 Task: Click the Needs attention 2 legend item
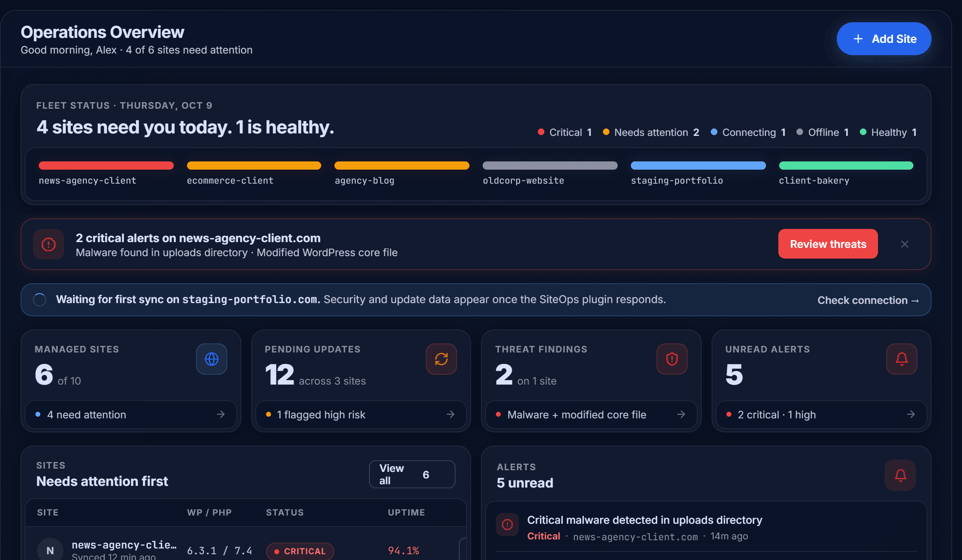651,132
